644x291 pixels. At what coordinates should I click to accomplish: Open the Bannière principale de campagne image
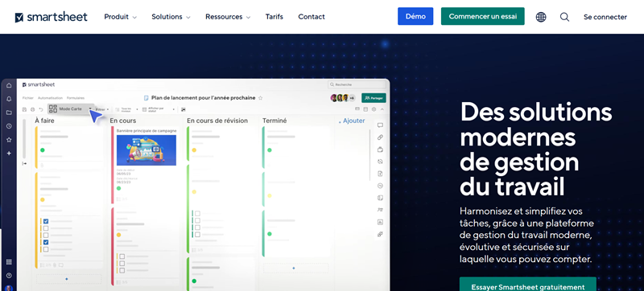[x=147, y=150]
